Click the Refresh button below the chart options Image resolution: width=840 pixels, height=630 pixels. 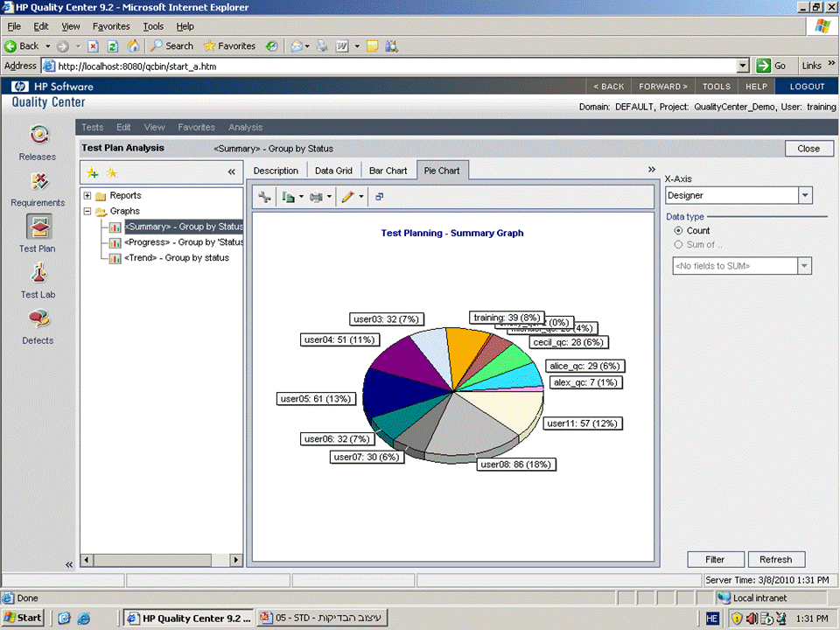click(776, 559)
